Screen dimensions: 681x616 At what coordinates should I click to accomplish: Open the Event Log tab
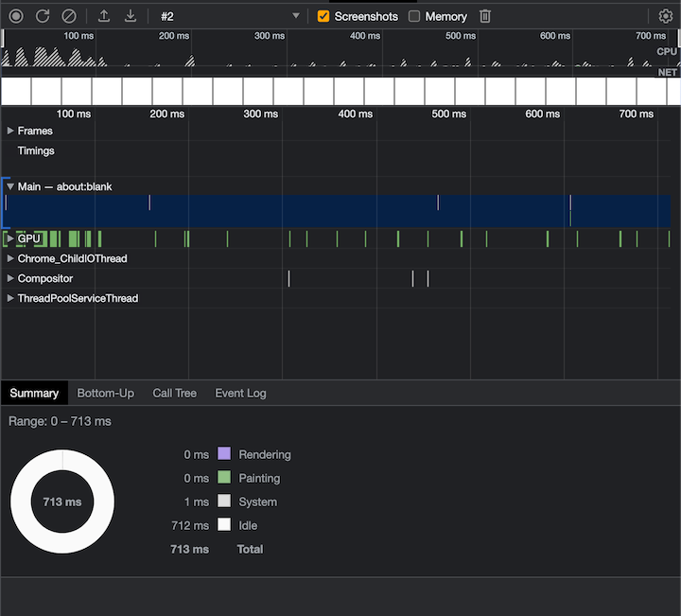(240, 393)
